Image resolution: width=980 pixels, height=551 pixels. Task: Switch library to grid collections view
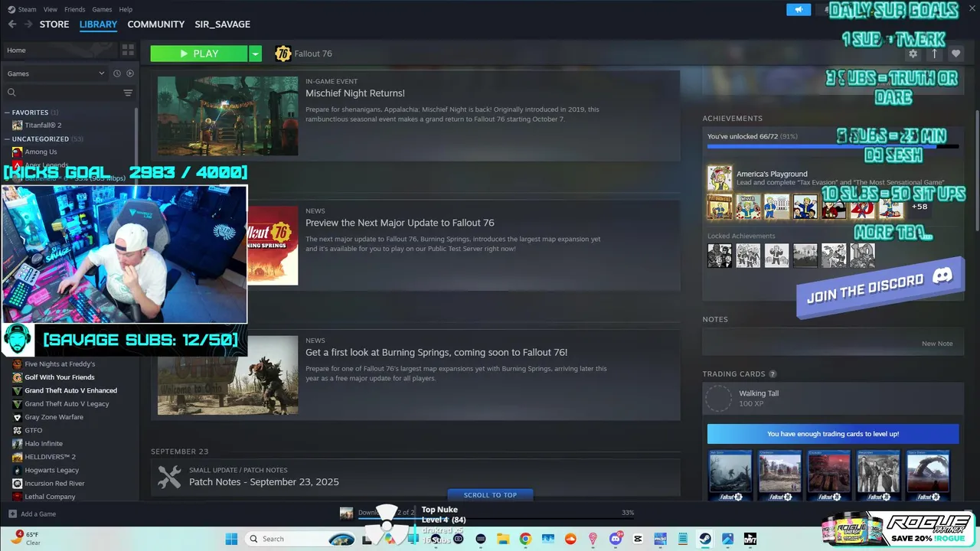pyautogui.click(x=128, y=50)
